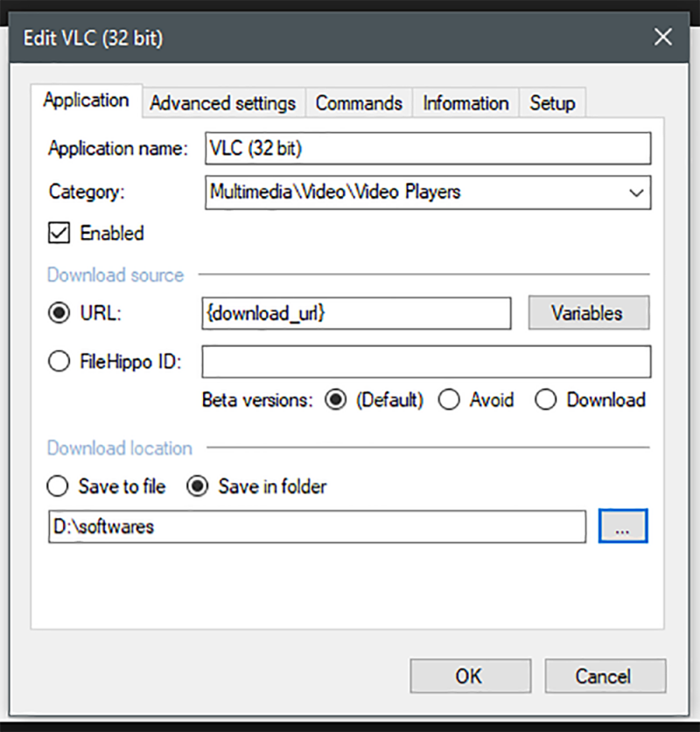The width and height of the screenshot is (700, 732).
Task: Select Avoid for beta versions
Action: (449, 400)
